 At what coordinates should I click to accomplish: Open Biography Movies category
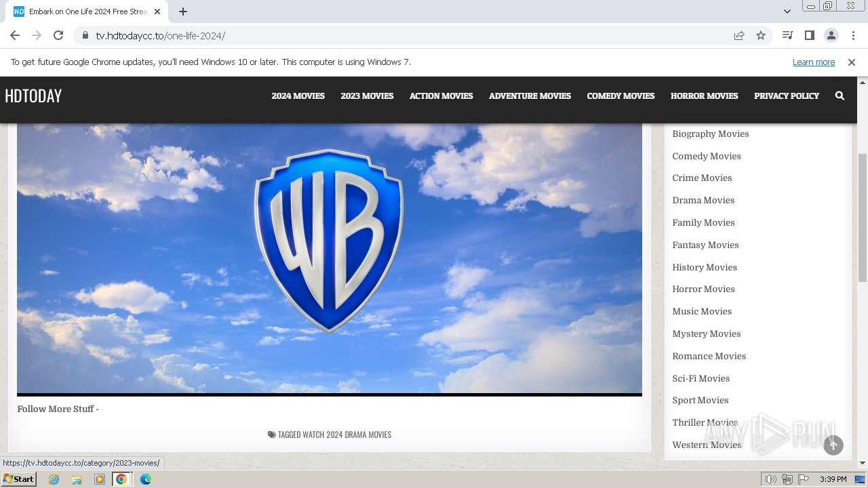[x=711, y=134]
